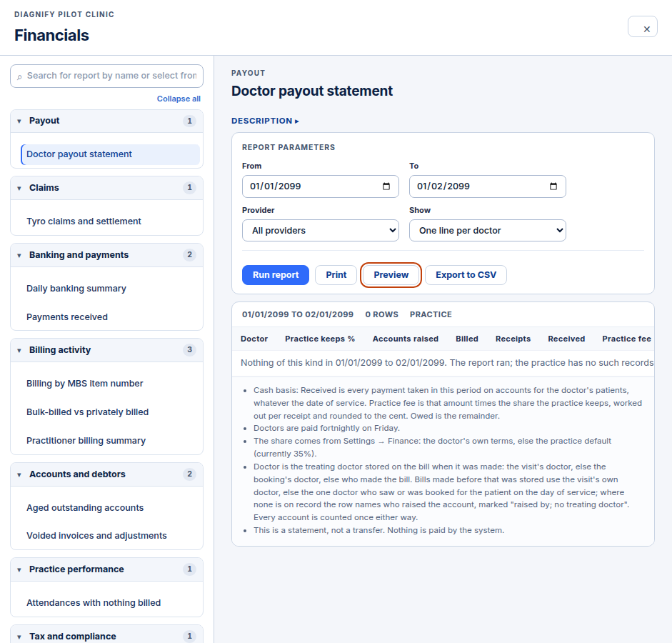This screenshot has height=643, width=672.
Task: Click the From date field
Action: [x=320, y=186]
